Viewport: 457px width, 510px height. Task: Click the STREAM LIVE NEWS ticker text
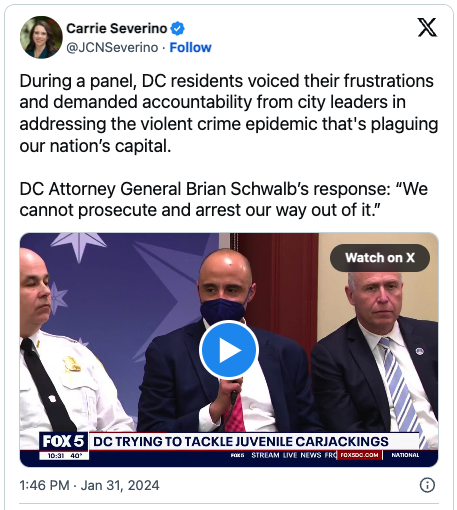286,455
